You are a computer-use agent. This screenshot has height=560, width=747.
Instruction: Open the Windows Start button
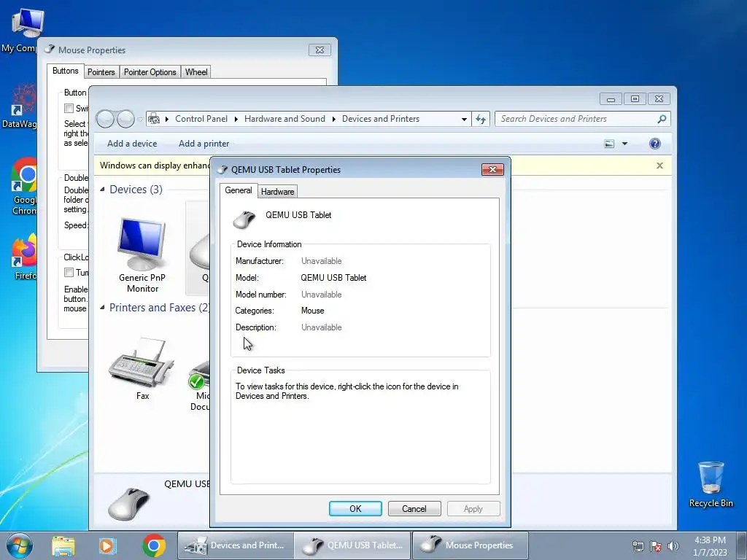(20, 545)
